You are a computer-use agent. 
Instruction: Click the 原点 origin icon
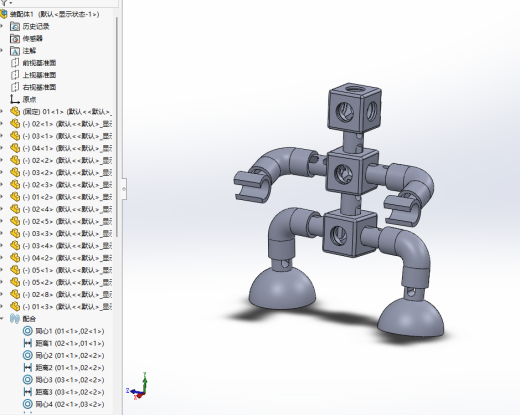(15, 99)
